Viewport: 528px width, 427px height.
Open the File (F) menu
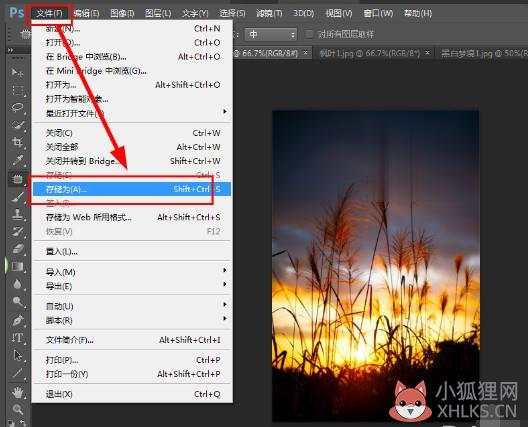tap(49, 13)
